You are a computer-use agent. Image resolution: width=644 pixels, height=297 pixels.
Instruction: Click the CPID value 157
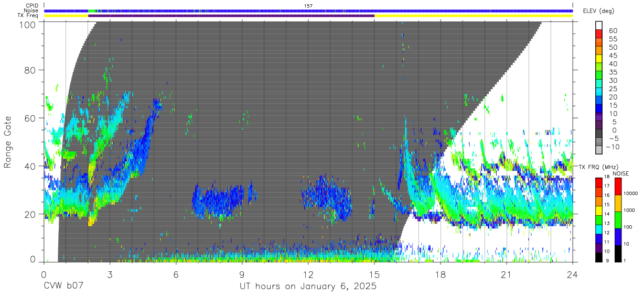pyautogui.click(x=308, y=6)
